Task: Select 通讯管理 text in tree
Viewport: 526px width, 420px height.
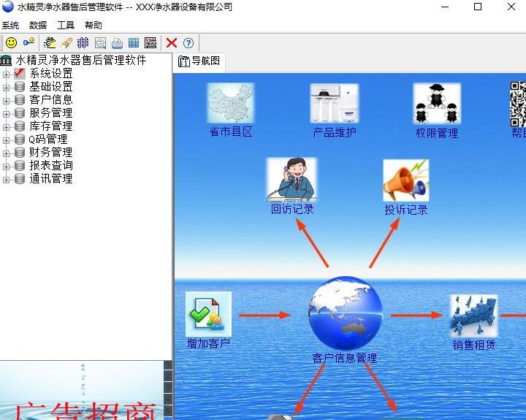Action: click(51, 178)
